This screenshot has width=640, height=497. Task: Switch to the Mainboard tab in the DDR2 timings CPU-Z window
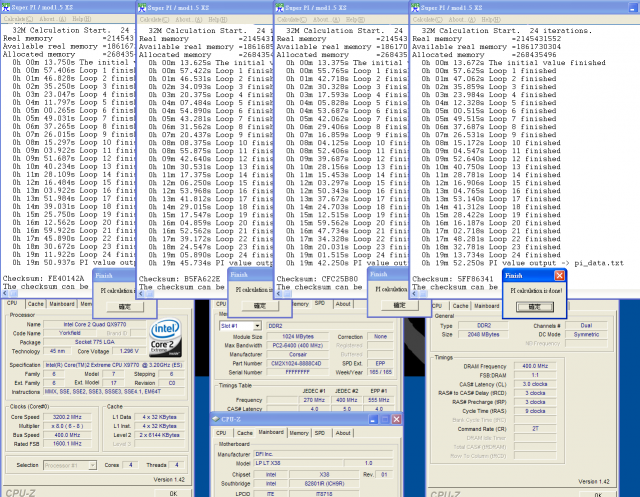coord(487,306)
